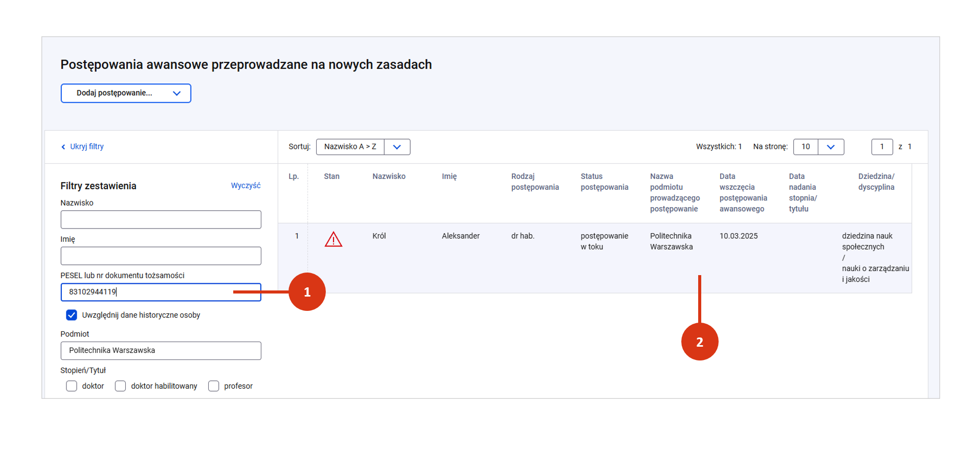Click the Wyczyść link to clear filters
980x451 pixels.
click(246, 186)
